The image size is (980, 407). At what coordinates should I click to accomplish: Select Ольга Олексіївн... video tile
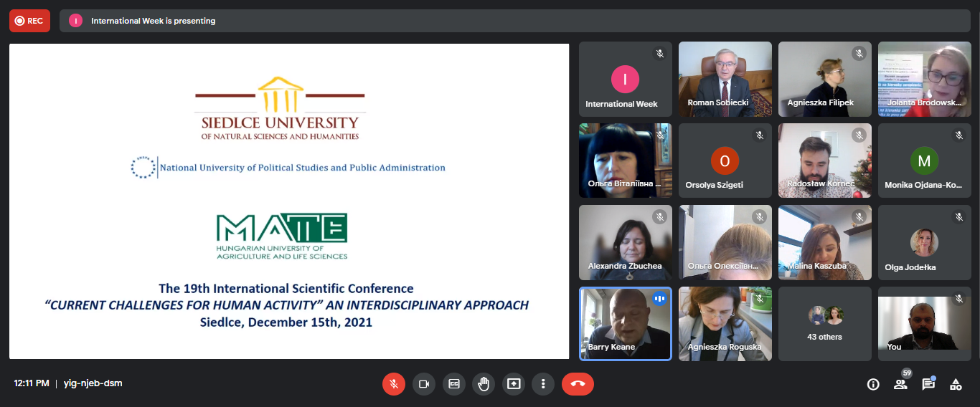(x=725, y=242)
